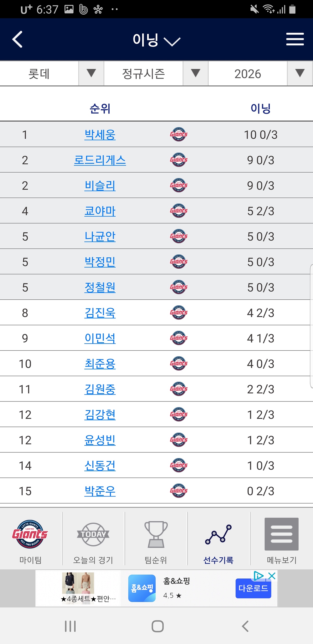Sort by the 이닝 column header
This screenshot has height=644, width=313.
coord(261,108)
